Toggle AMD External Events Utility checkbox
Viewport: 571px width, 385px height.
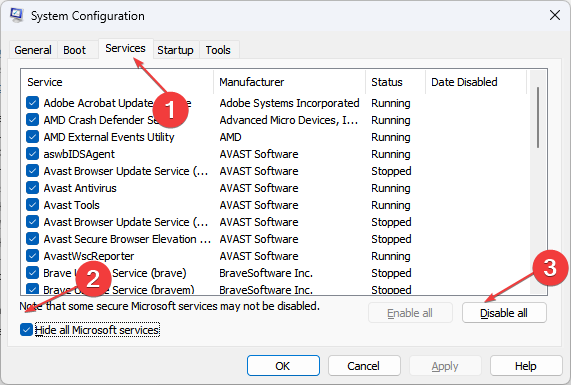point(32,137)
